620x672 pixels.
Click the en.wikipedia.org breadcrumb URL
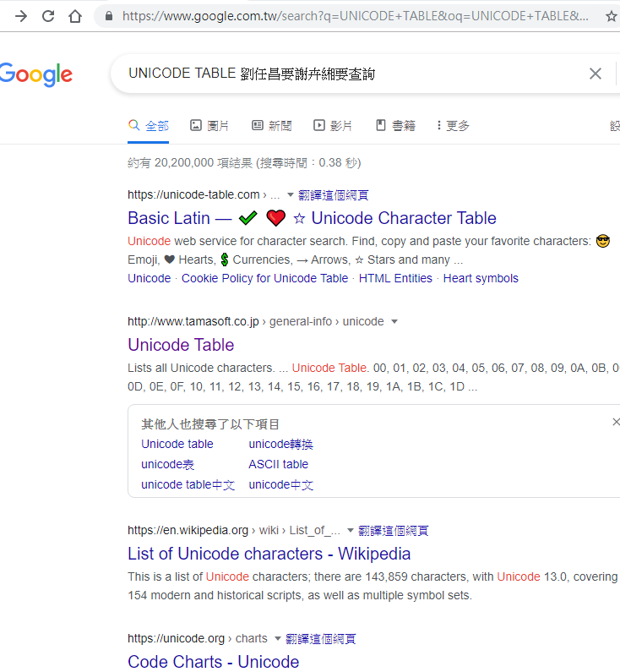(x=234, y=531)
